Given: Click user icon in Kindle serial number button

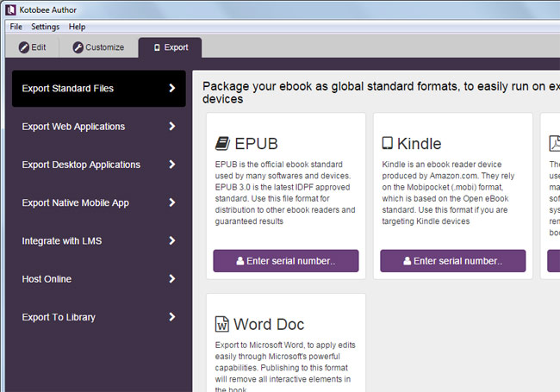Looking at the screenshot, I should 408,261.
